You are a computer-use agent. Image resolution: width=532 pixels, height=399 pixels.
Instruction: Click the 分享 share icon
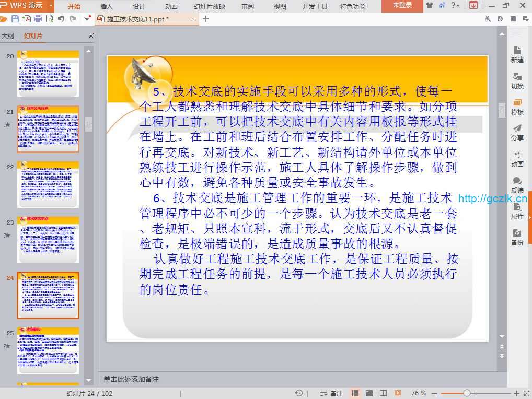tap(517, 133)
